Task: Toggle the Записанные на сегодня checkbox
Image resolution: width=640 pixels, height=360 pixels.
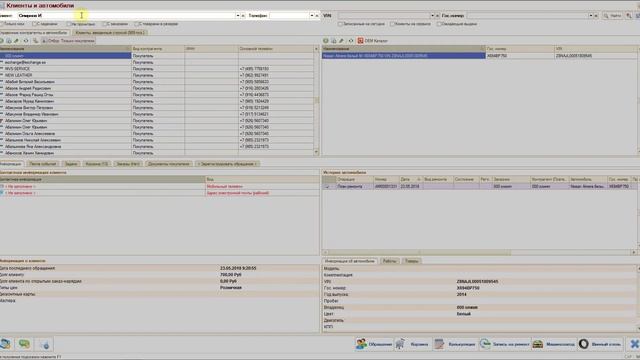Action: 340,24
